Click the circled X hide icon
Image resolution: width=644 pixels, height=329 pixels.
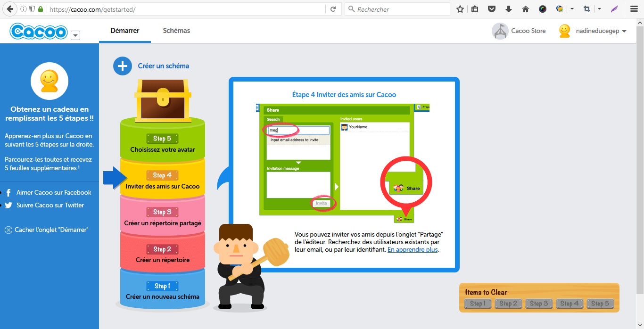click(x=8, y=230)
